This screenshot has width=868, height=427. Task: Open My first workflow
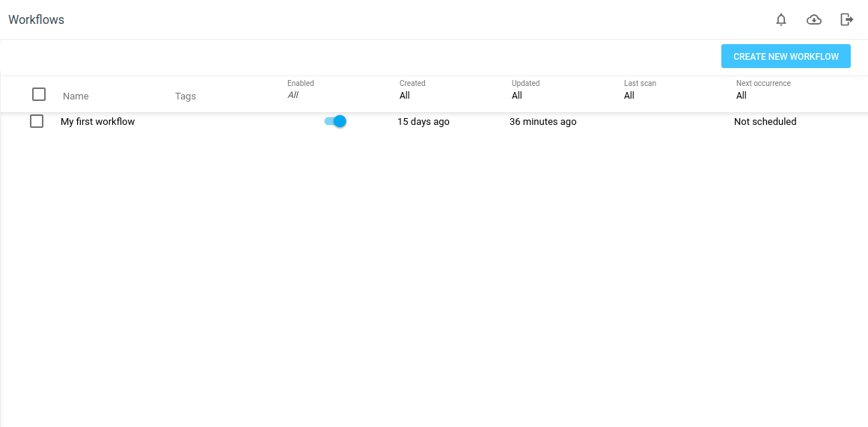(97, 121)
